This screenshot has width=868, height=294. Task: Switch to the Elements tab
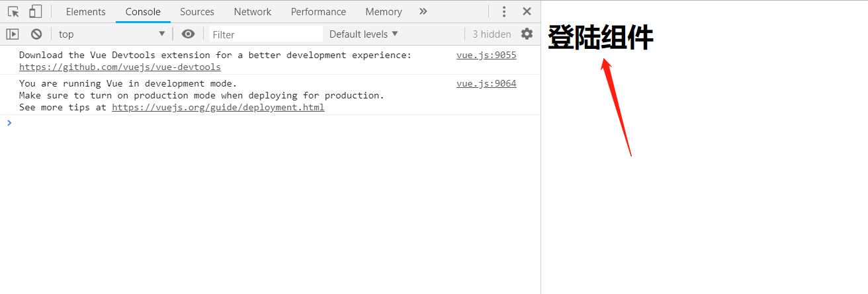86,11
